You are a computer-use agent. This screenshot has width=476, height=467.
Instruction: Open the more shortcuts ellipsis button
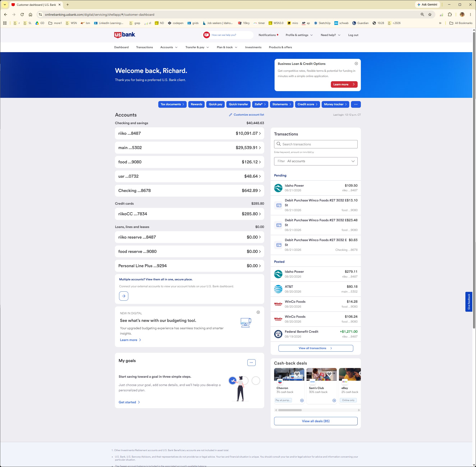click(356, 104)
